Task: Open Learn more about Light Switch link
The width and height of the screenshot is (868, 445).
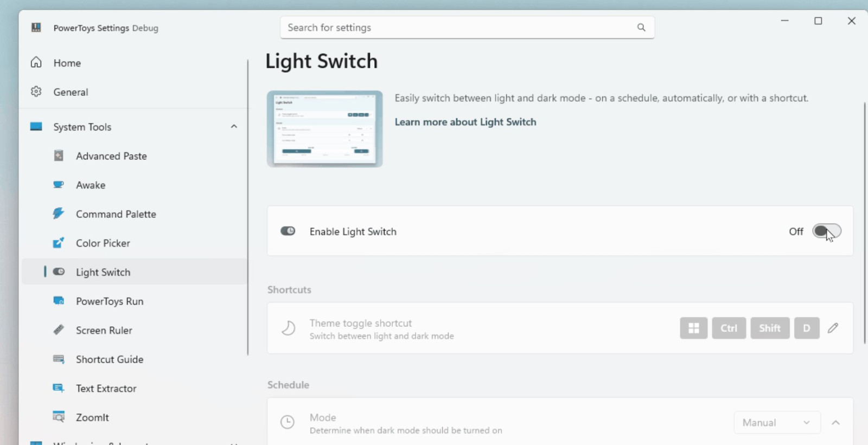Action: click(465, 122)
